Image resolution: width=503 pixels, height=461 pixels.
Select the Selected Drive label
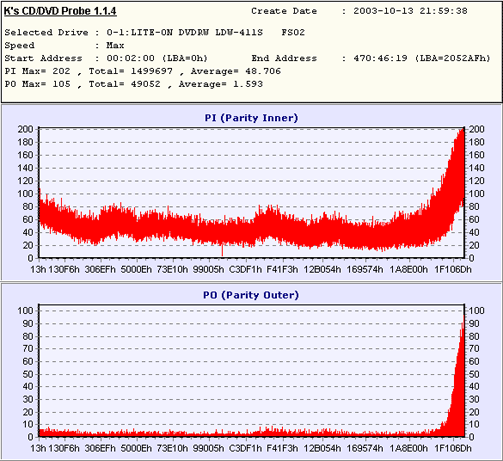pyautogui.click(x=46, y=32)
